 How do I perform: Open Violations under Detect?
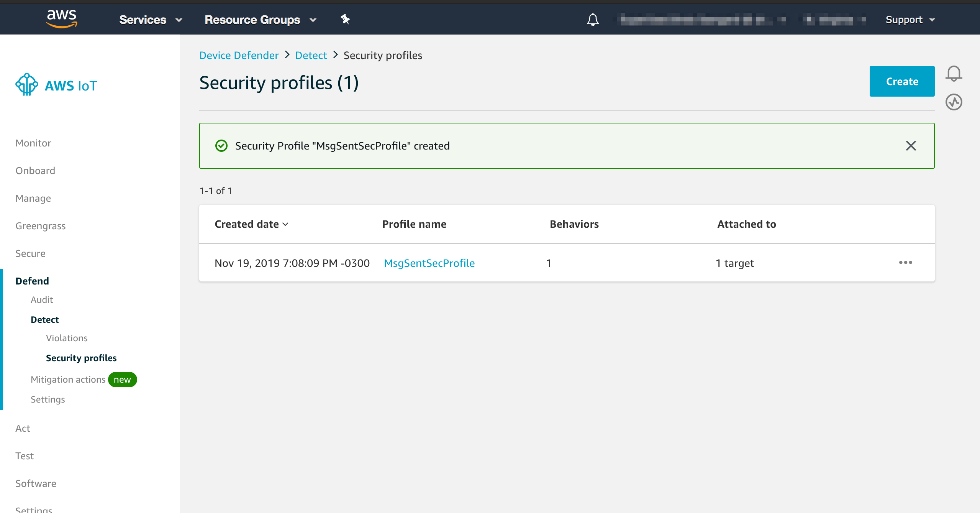67,338
